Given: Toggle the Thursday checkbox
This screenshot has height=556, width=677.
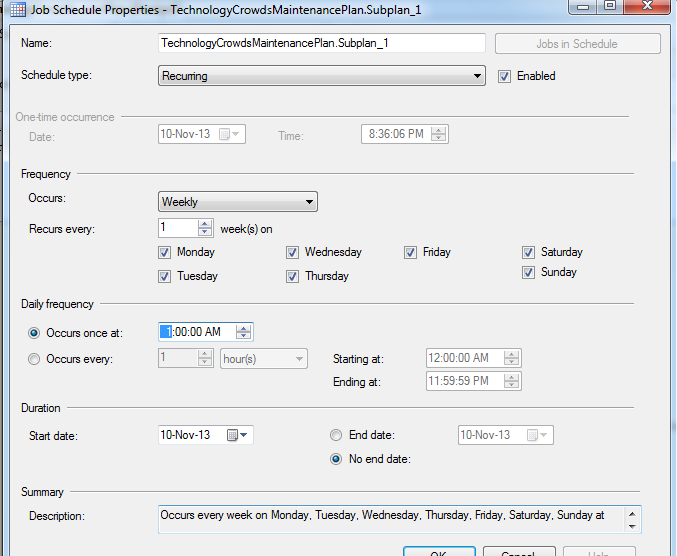Looking at the screenshot, I should (x=292, y=276).
